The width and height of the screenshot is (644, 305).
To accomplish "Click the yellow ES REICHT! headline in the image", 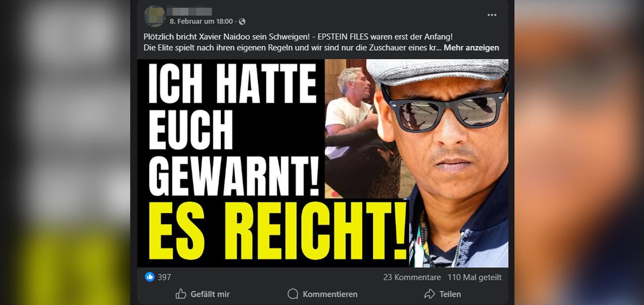I will [x=278, y=231].
